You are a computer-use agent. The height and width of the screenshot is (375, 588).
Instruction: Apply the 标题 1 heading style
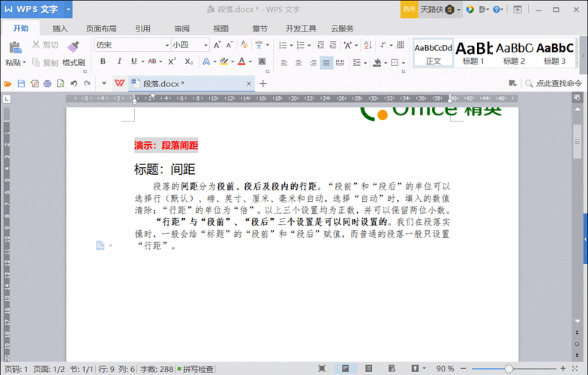pyautogui.click(x=474, y=53)
